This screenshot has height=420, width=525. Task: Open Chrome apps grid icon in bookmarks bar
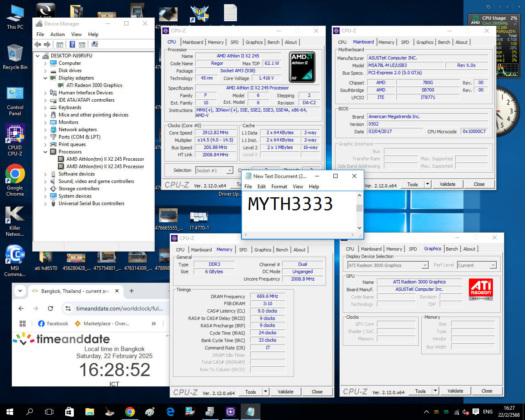23,324
